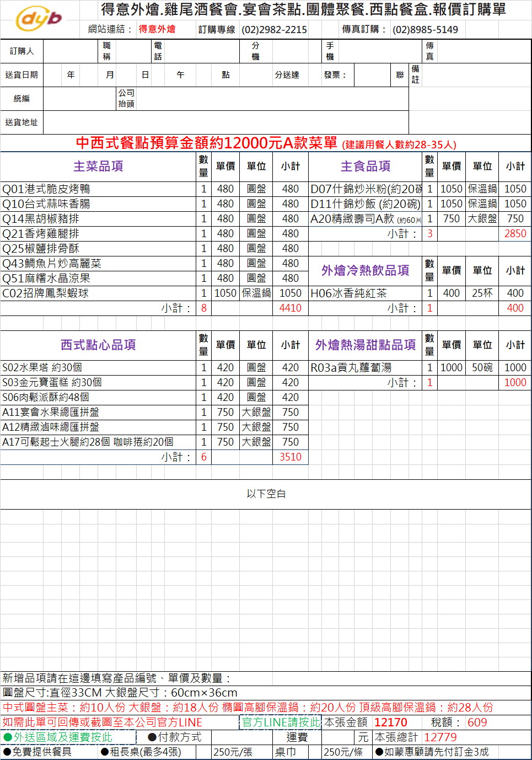
Task: Select the D07什錦炒米粉 item
Action: (366, 189)
